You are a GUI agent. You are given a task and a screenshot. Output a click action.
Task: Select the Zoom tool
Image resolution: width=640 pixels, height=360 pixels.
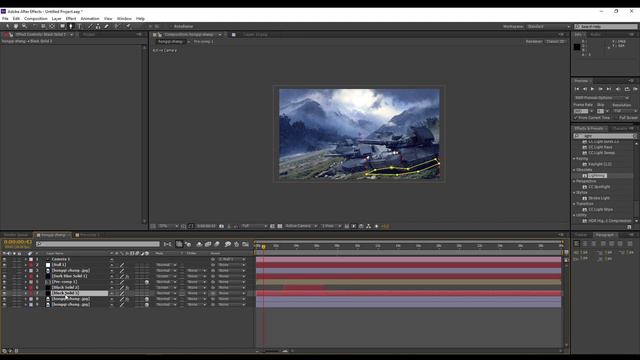click(24, 26)
